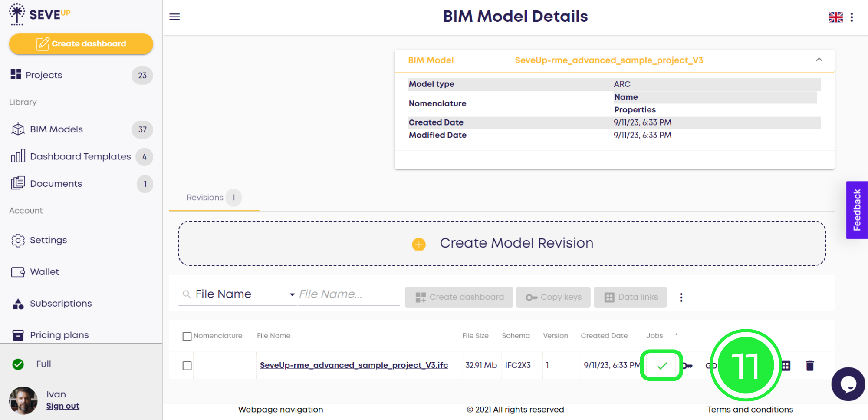This screenshot has height=420, width=868.
Task: Check the checkbox on the revision row
Action: click(187, 365)
